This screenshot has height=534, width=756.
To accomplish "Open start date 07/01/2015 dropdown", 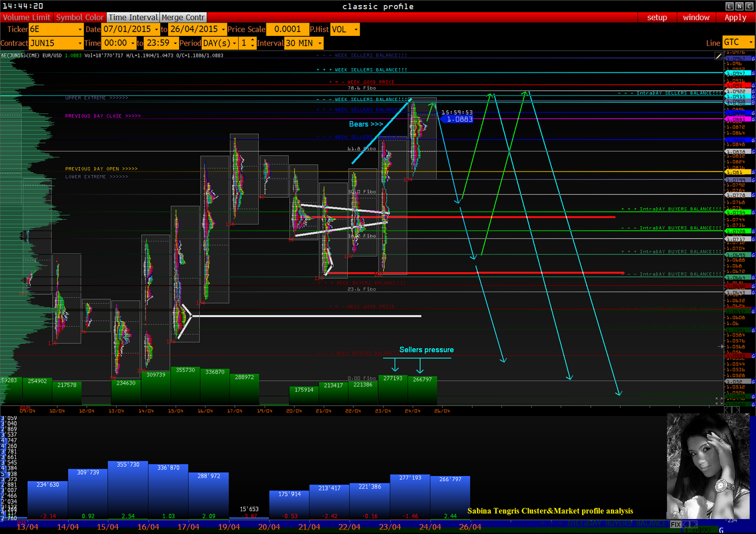I will point(130,29).
